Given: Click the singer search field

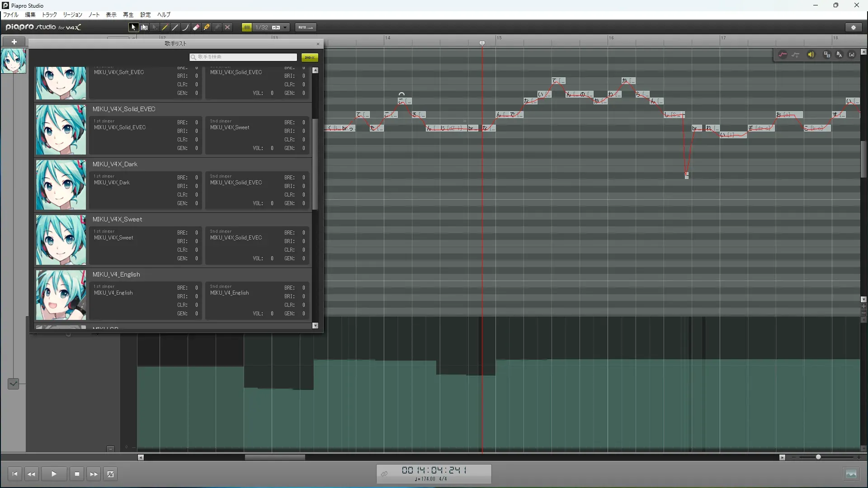Looking at the screenshot, I should point(243,57).
